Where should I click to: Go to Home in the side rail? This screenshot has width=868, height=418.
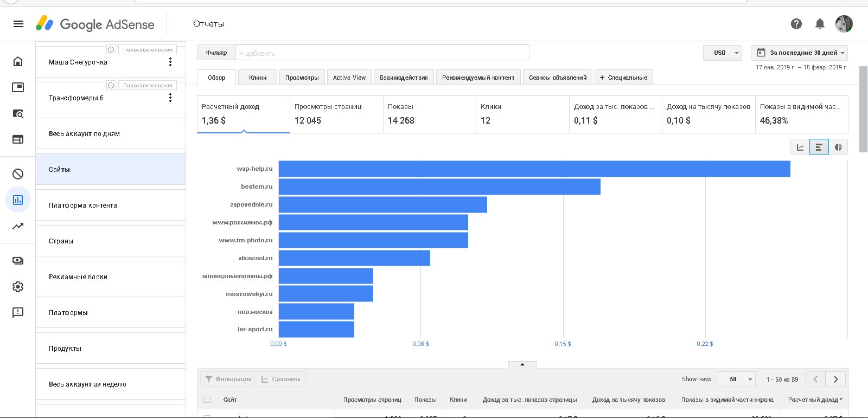[x=18, y=61]
